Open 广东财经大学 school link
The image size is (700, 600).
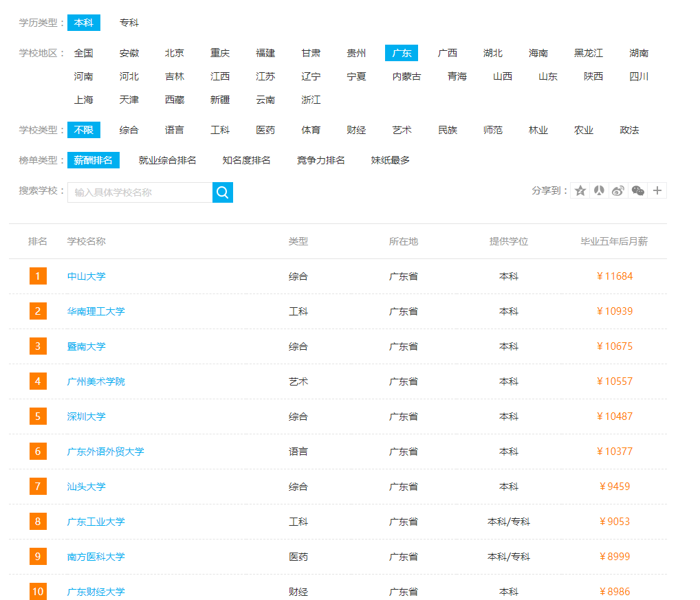(96, 592)
